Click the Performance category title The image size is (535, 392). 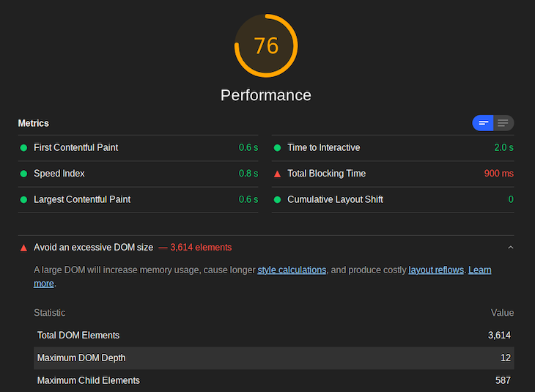(x=266, y=95)
